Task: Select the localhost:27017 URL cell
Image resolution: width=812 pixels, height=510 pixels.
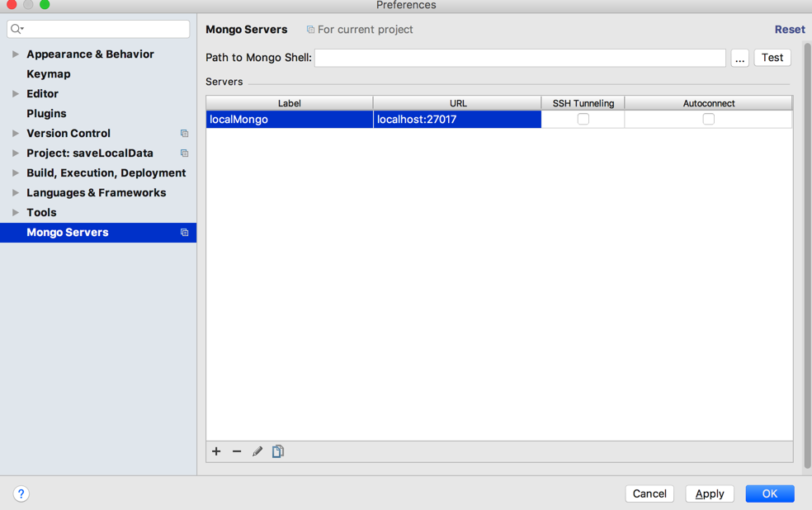Action: tap(457, 119)
